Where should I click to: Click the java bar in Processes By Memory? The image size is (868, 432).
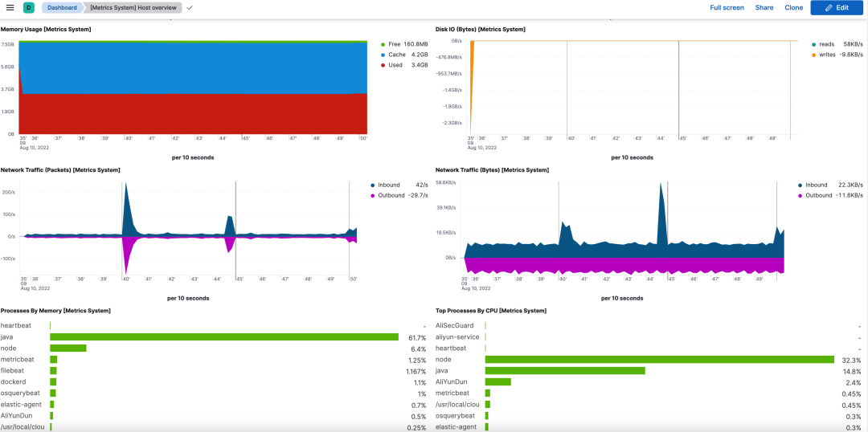[x=224, y=337]
